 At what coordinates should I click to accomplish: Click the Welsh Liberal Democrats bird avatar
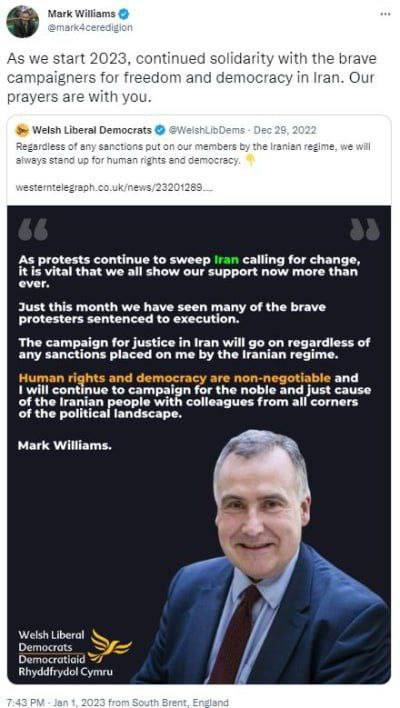[22, 130]
